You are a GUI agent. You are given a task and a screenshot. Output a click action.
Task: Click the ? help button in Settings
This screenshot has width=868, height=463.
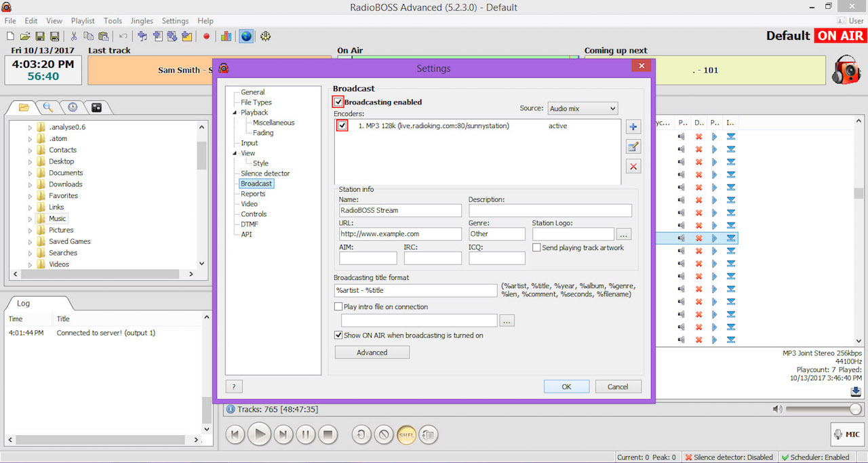tap(234, 386)
